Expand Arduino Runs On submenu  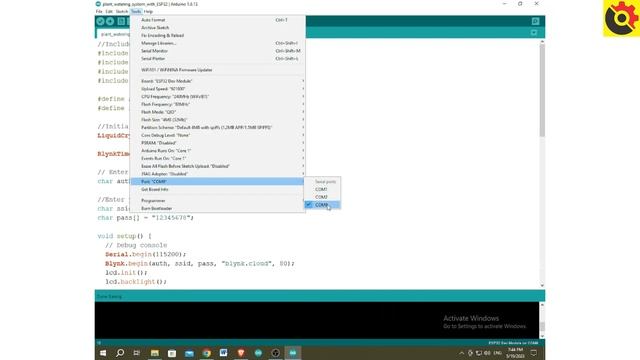[x=218, y=151]
